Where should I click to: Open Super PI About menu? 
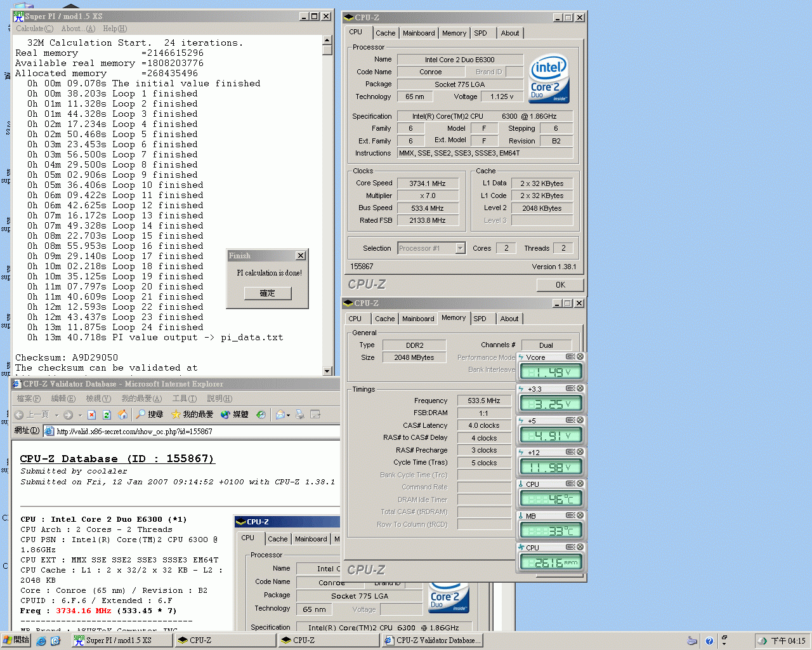coord(78,29)
